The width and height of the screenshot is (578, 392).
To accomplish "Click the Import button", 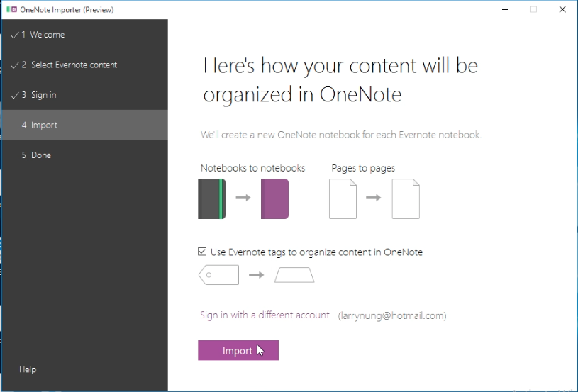I will 238,350.
